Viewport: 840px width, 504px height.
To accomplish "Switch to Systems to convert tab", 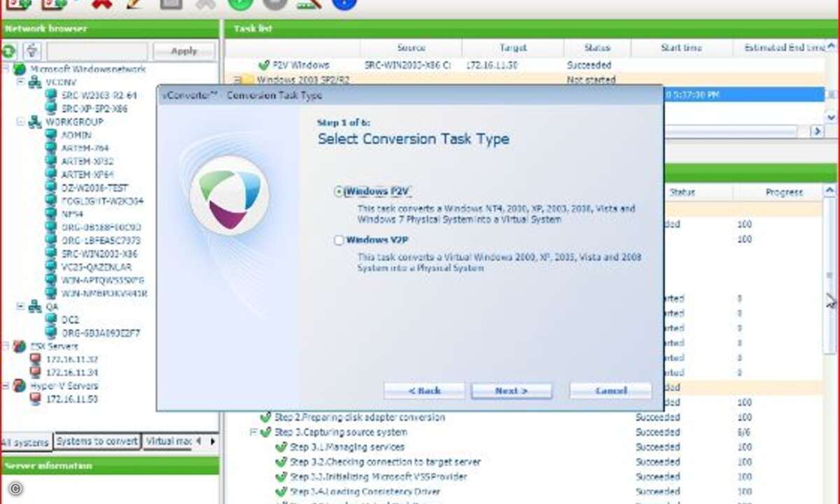I will [x=97, y=441].
